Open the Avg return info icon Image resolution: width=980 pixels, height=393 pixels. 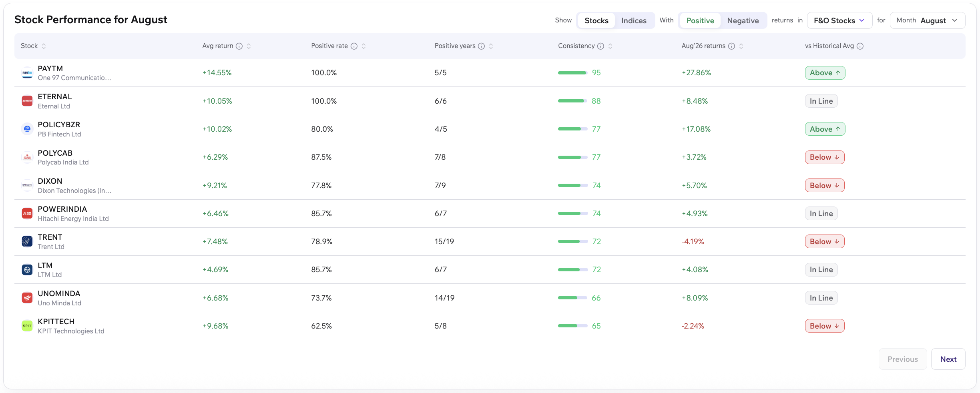click(x=239, y=46)
